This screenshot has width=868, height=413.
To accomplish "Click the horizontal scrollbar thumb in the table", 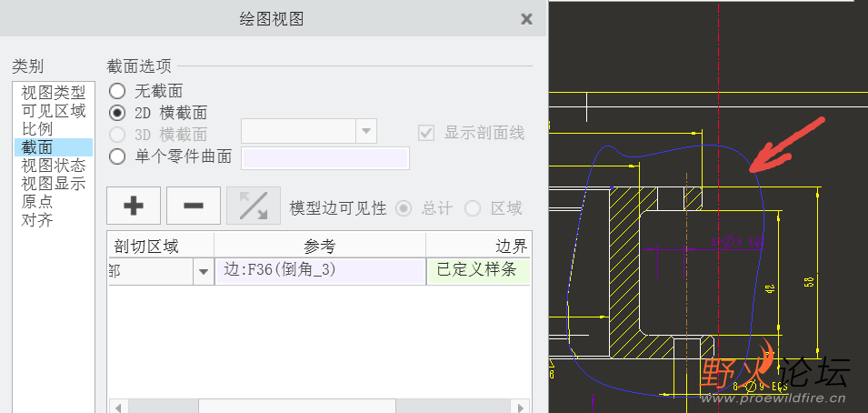I will coord(296,408).
